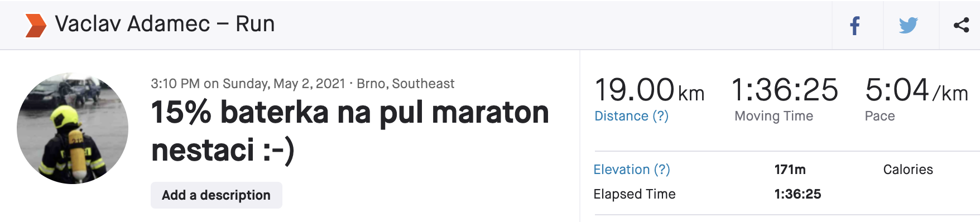Image resolution: width=980 pixels, height=222 pixels.
Task: Click the Brno, Southeast location text
Action: (405, 84)
